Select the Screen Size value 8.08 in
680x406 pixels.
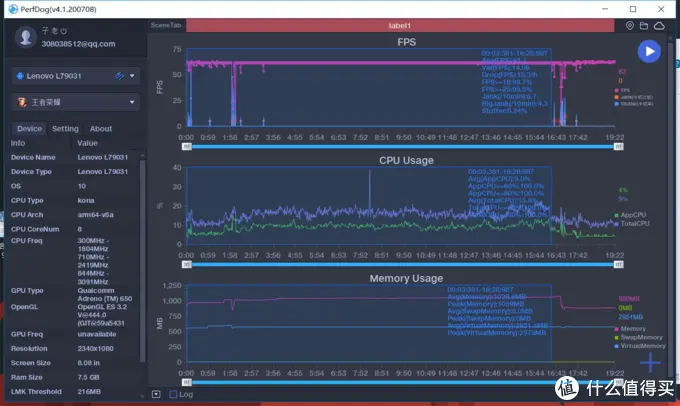pos(88,363)
